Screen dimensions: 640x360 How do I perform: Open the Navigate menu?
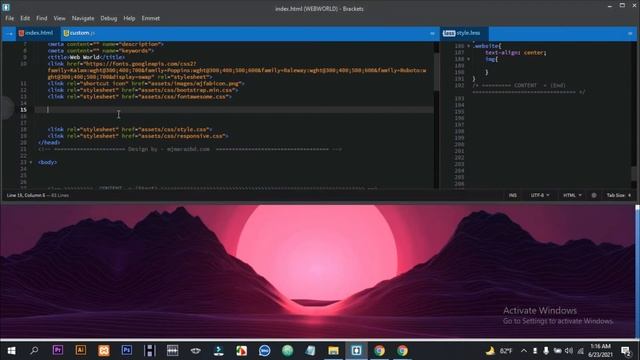point(83,18)
